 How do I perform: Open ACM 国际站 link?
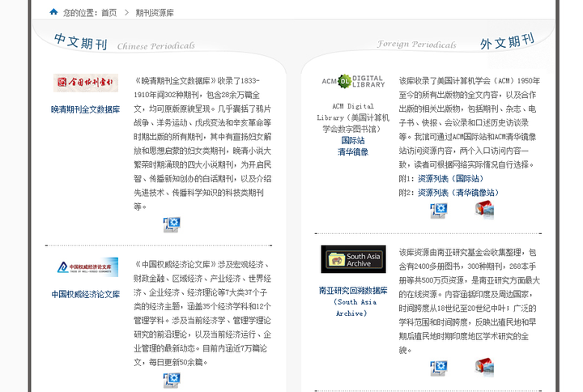(353, 140)
